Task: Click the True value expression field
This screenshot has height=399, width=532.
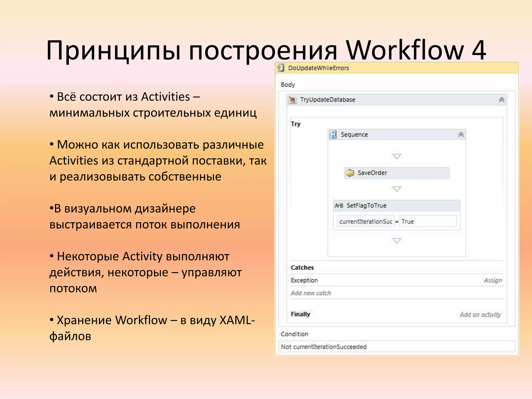Action: [427, 222]
